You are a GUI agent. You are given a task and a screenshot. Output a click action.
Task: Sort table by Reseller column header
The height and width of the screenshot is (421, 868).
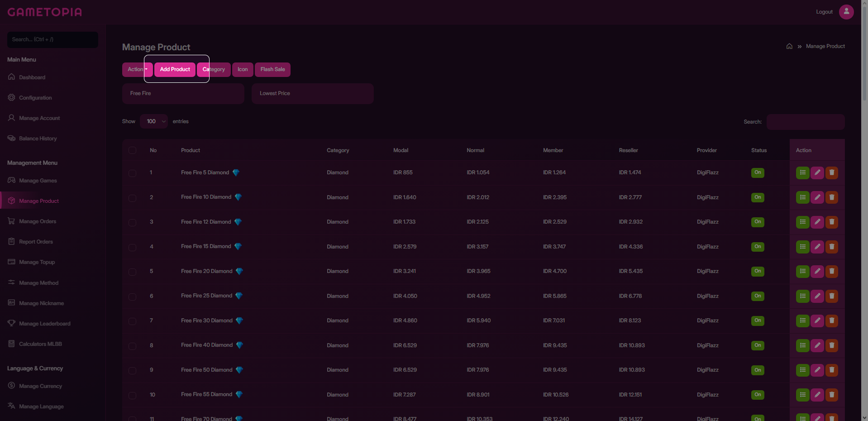pyautogui.click(x=628, y=150)
